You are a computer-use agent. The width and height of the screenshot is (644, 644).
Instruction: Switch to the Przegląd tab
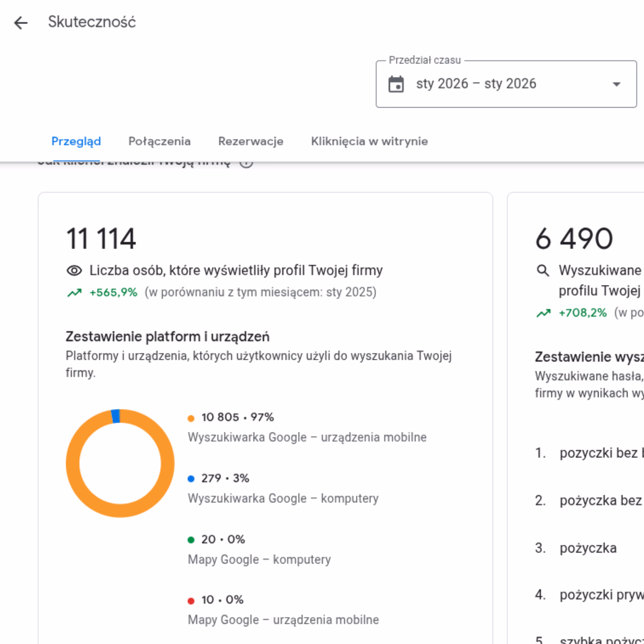click(x=76, y=142)
